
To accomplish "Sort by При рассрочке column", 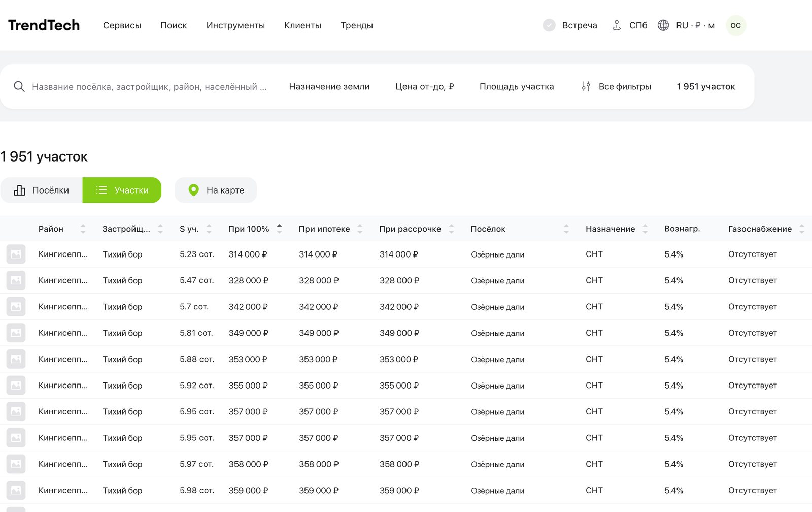I will click(x=451, y=229).
